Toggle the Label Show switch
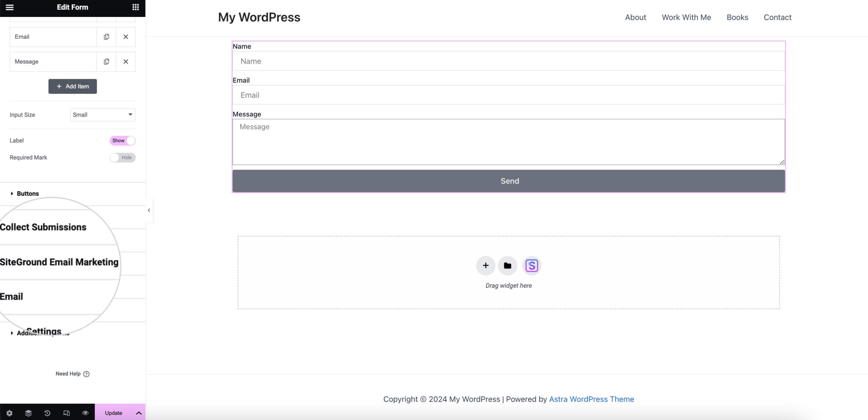 coord(122,141)
